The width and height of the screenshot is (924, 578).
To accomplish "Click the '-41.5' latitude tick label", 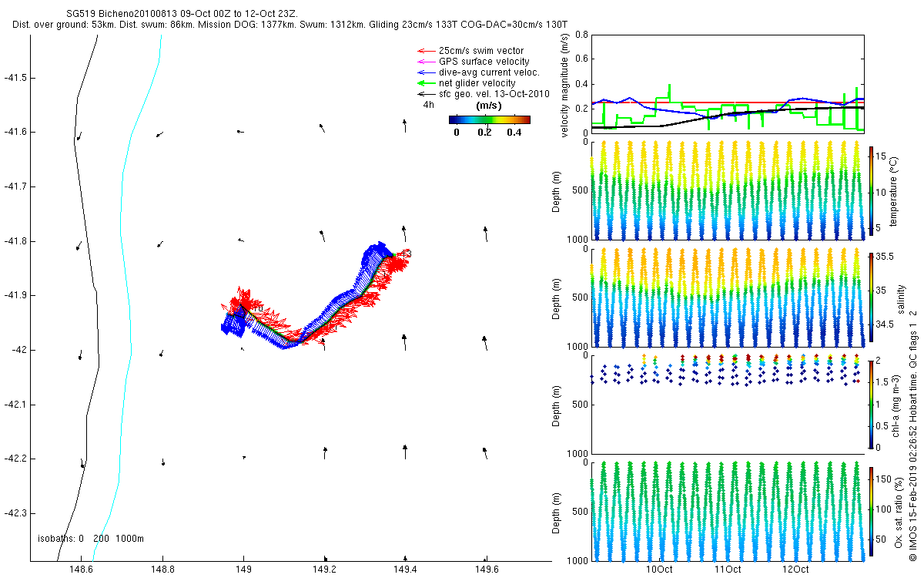I will [15, 78].
